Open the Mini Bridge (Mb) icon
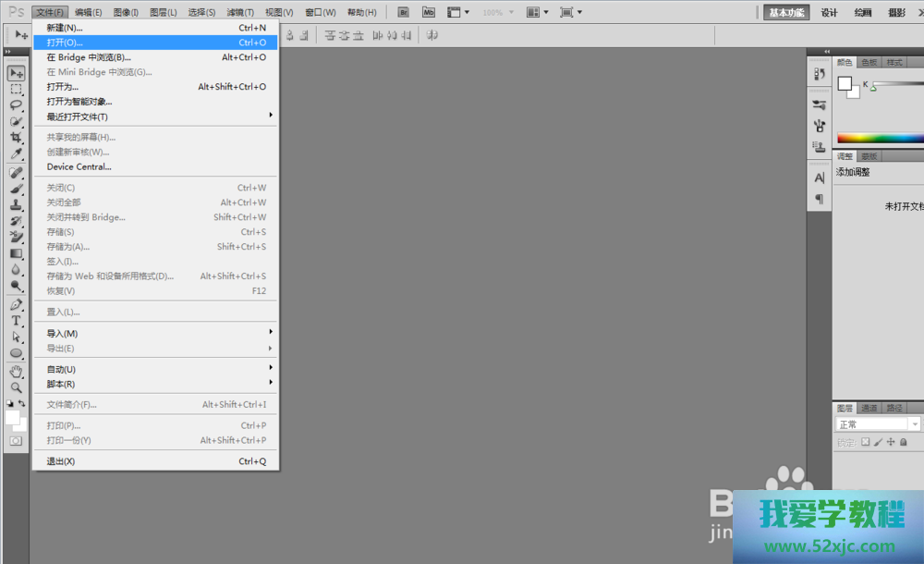924x564 pixels. 428,12
